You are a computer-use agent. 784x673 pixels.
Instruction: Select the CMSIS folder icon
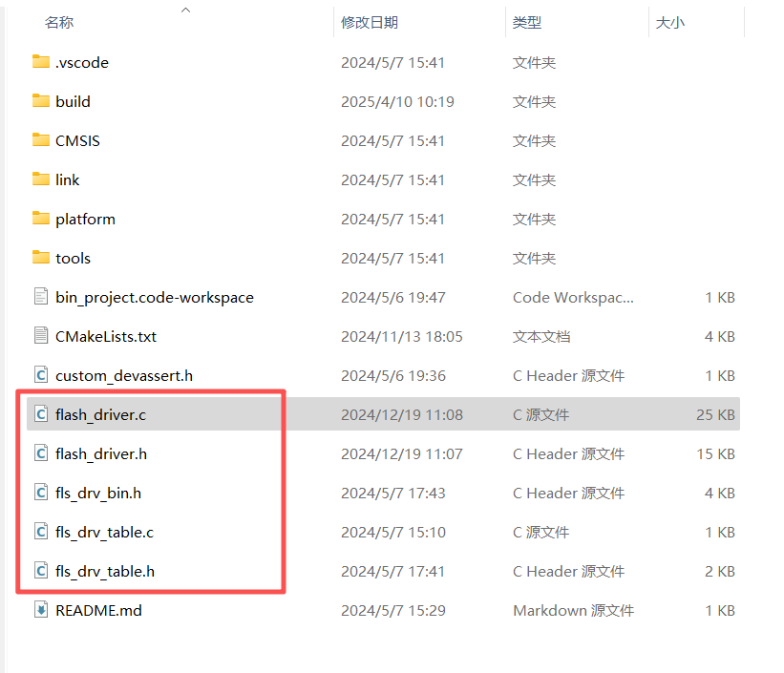(x=39, y=140)
